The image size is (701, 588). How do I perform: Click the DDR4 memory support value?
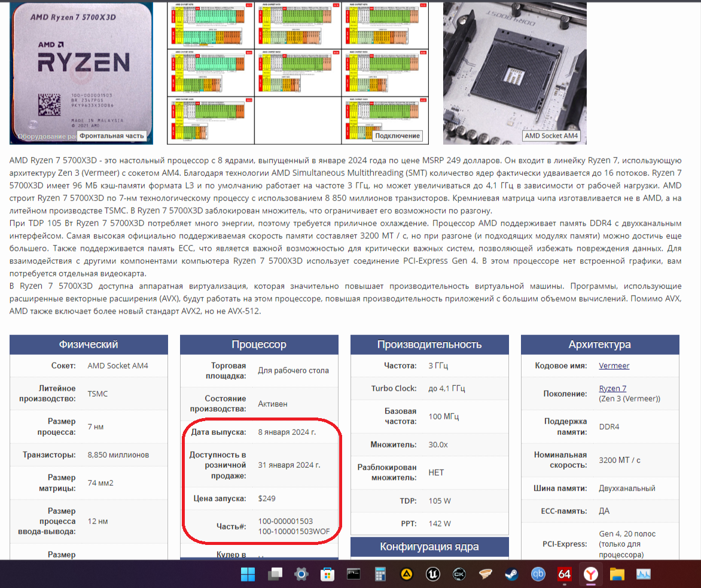[609, 426]
